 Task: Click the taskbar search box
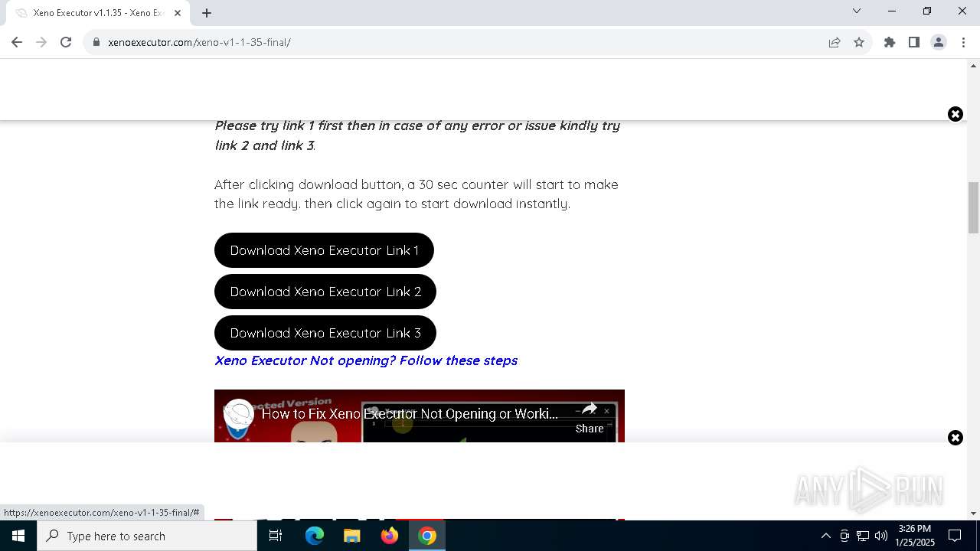(x=147, y=536)
